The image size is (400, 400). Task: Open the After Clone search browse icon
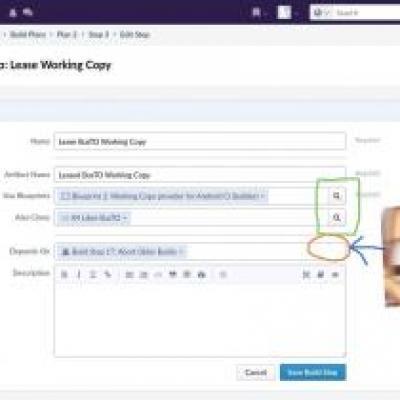coord(336,218)
